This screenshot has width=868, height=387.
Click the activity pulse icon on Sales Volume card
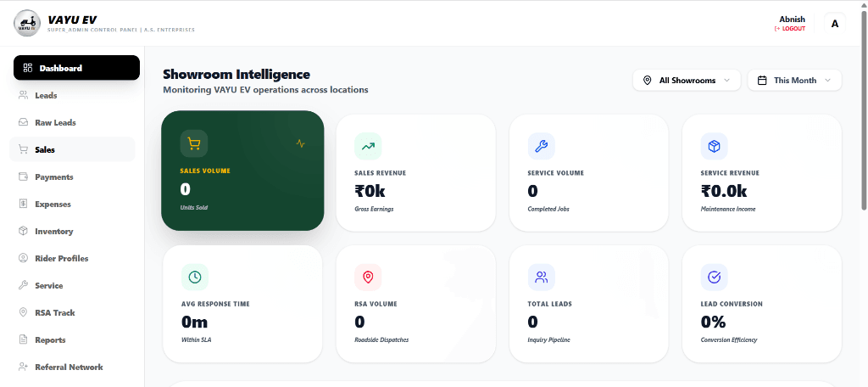(x=301, y=143)
